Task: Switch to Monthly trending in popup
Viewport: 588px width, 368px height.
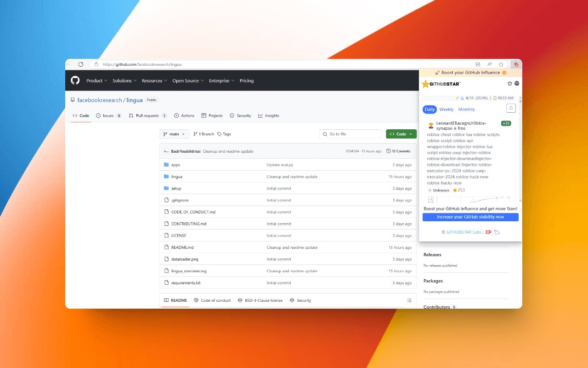Action: point(466,109)
